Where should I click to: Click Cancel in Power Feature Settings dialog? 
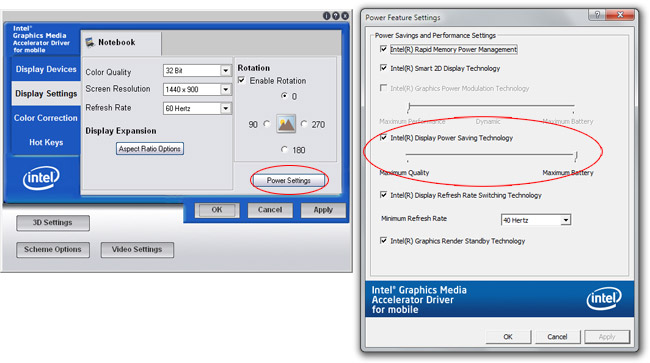pyautogui.click(x=557, y=336)
